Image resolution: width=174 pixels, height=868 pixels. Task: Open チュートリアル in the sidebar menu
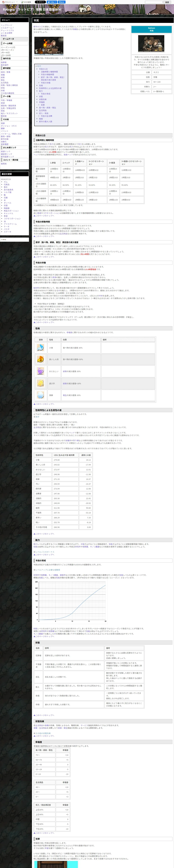click(7, 30)
